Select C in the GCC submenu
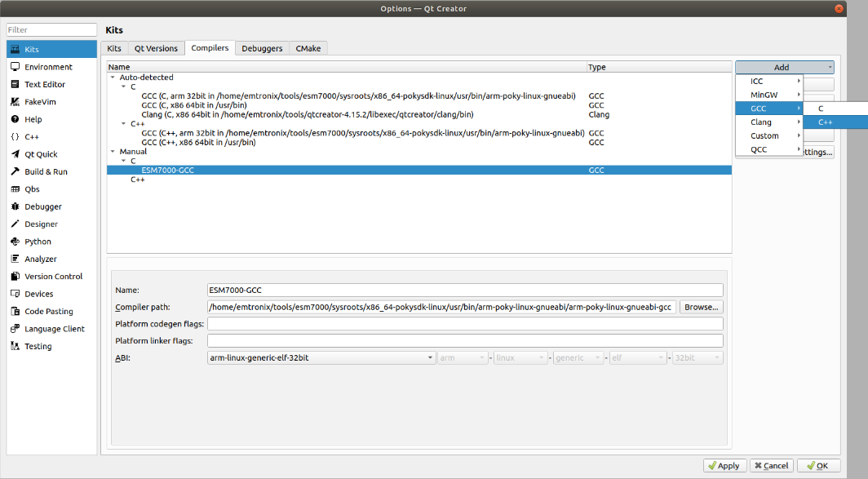The image size is (868, 479). 835,109
